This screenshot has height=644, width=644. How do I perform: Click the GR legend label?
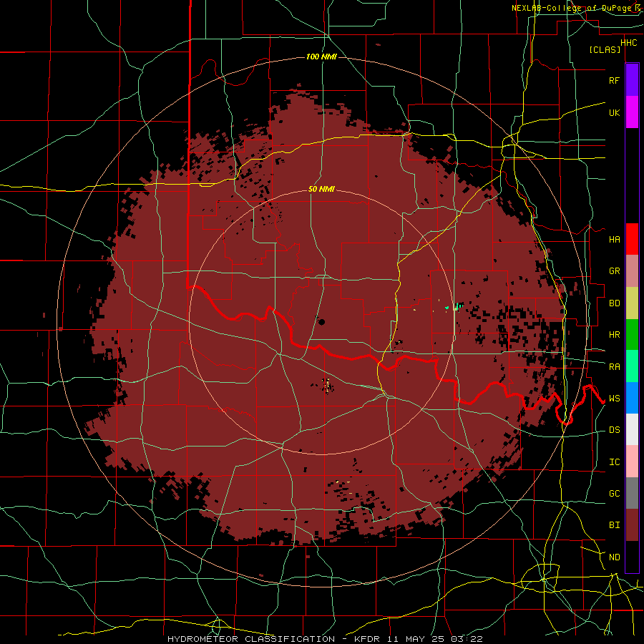[614, 271]
